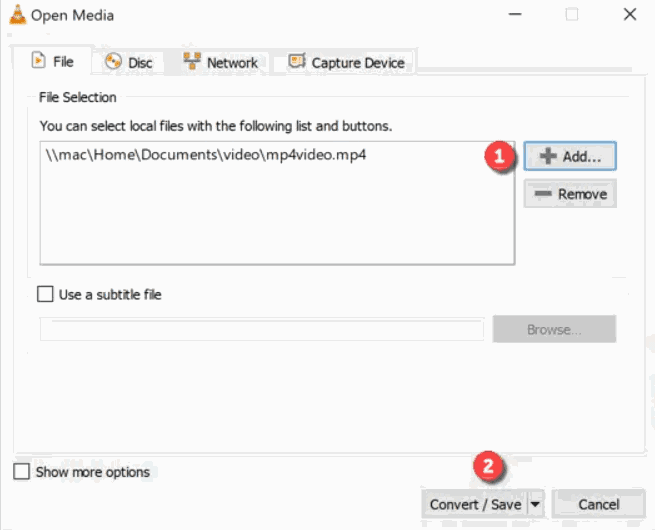Expand the Convert / Save dropdown arrow
Image resolution: width=655 pixels, height=530 pixels.
click(535, 504)
